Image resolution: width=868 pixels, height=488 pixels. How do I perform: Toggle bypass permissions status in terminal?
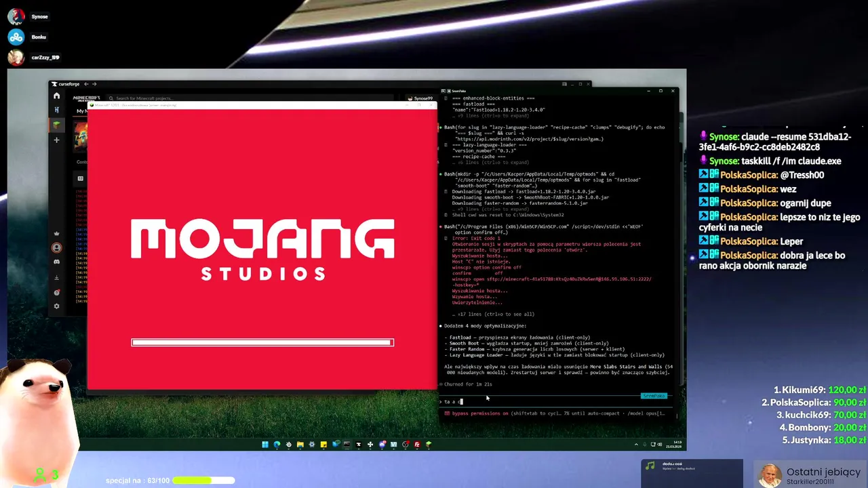(480, 413)
